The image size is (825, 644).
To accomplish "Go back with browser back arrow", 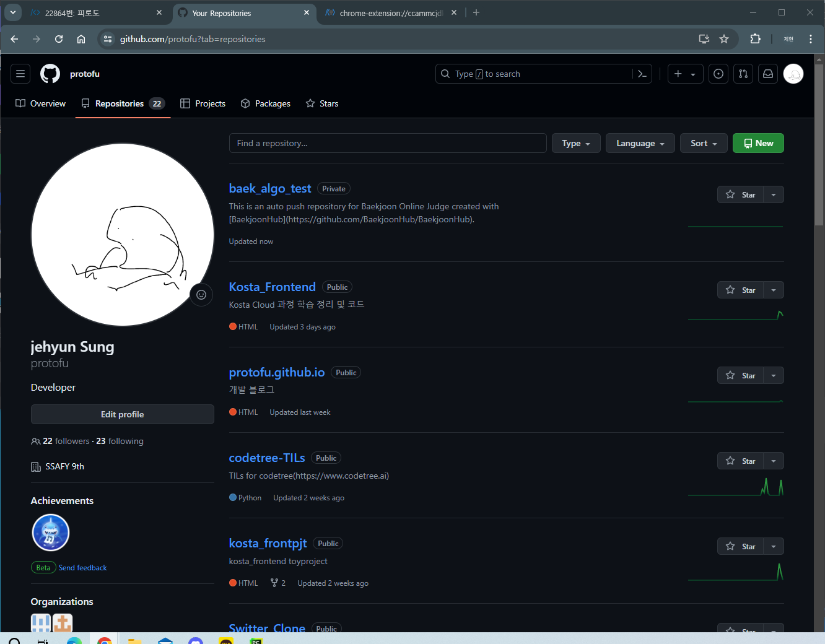I will tap(14, 39).
